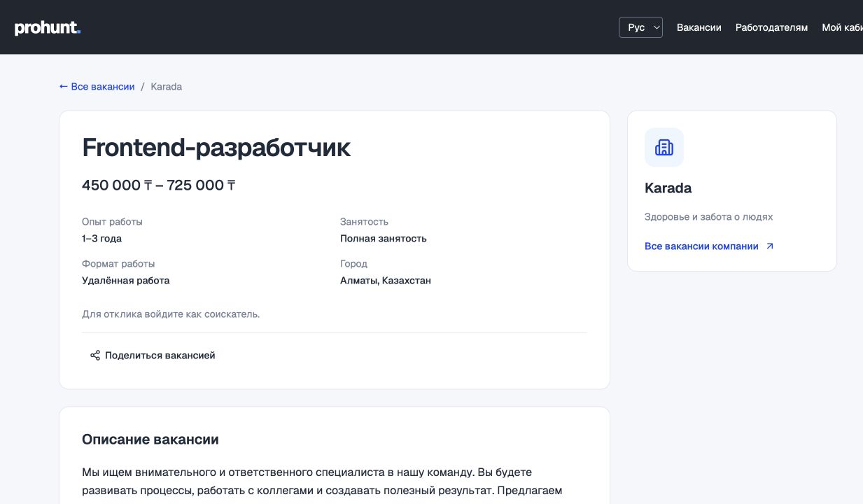Click the share icon beside Поделиться вакансией

95,356
